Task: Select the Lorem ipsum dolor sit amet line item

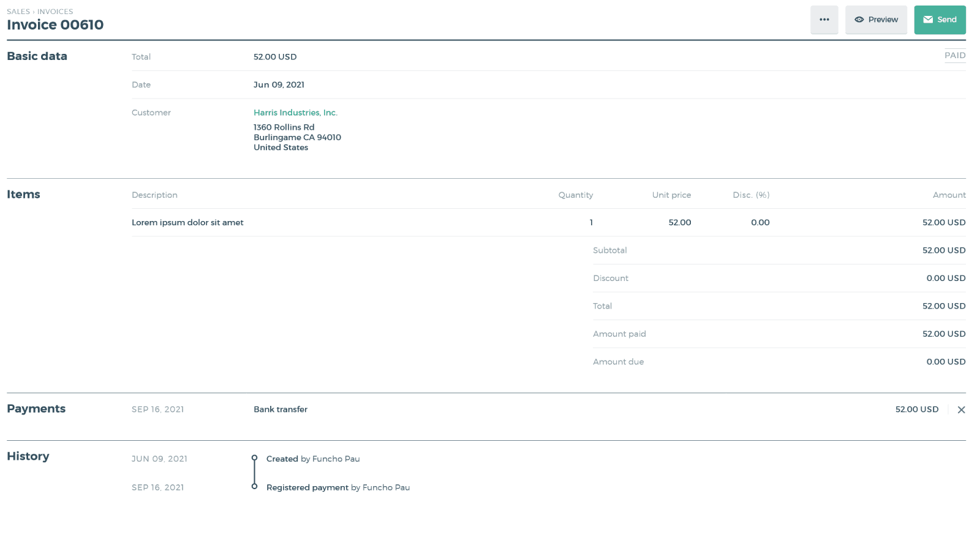Action: [187, 222]
